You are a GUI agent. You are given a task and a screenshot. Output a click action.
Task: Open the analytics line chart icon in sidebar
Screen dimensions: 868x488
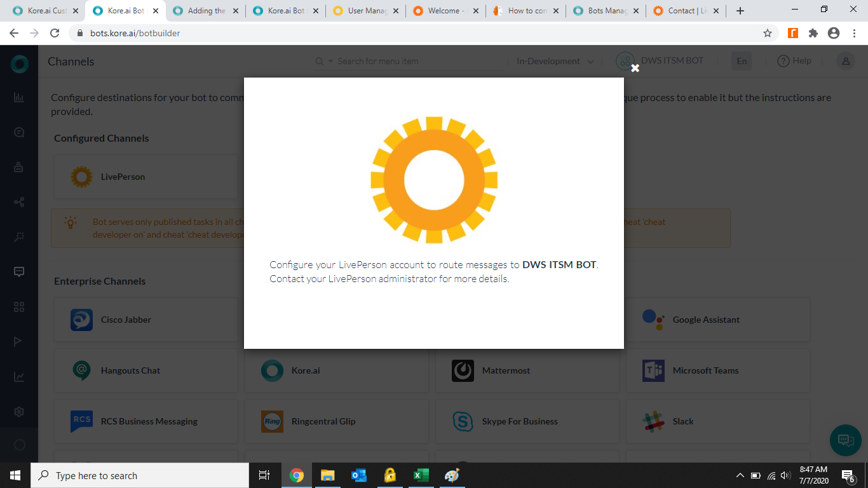click(19, 377)
